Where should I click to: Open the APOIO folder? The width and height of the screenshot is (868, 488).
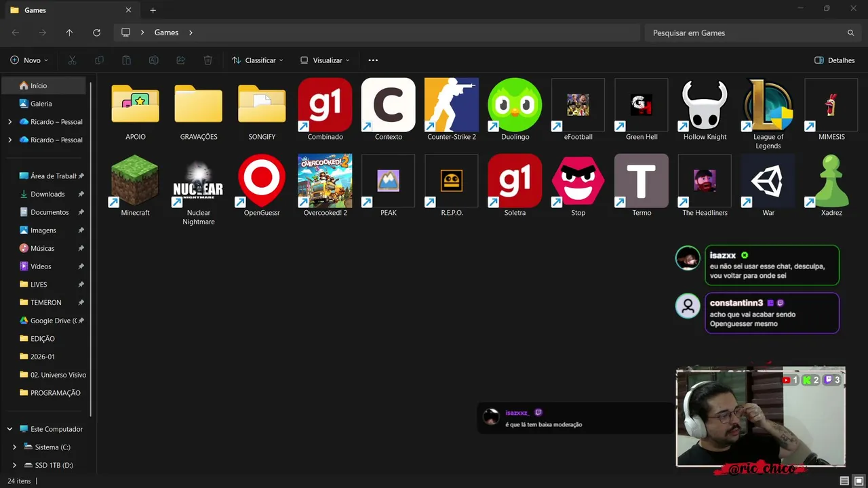coord(136,104)
